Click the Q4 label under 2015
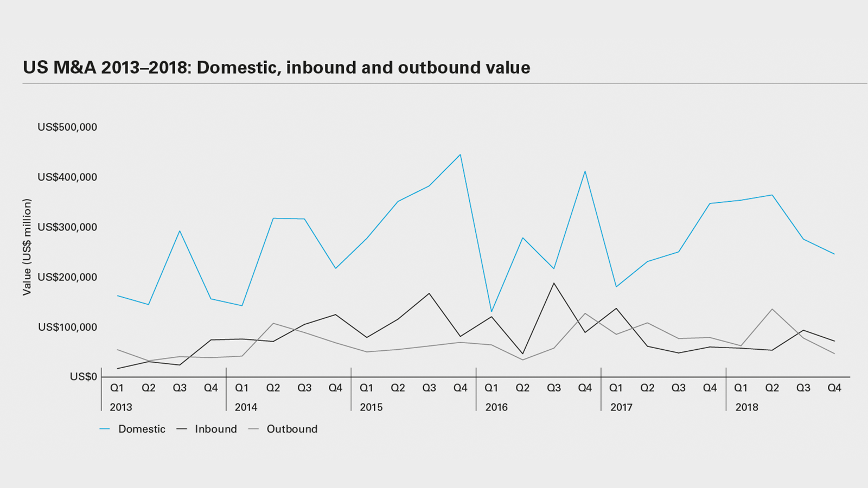Screen dimensions: 868x488 point(460,388)
